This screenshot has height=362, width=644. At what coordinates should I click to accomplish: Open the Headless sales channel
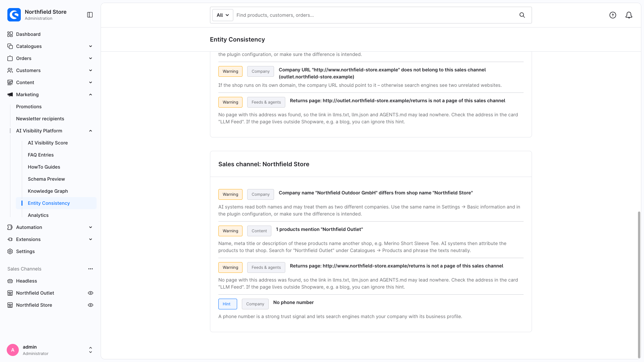[x=26, y=281]
